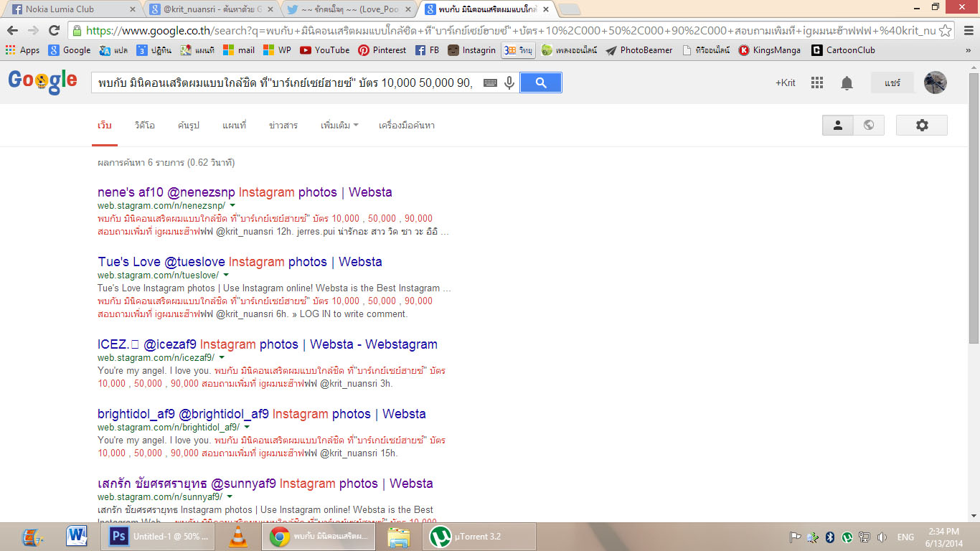Open µTorrent 3.2 from the taskbar
This screenshot has height=551, width=980.
478,537
